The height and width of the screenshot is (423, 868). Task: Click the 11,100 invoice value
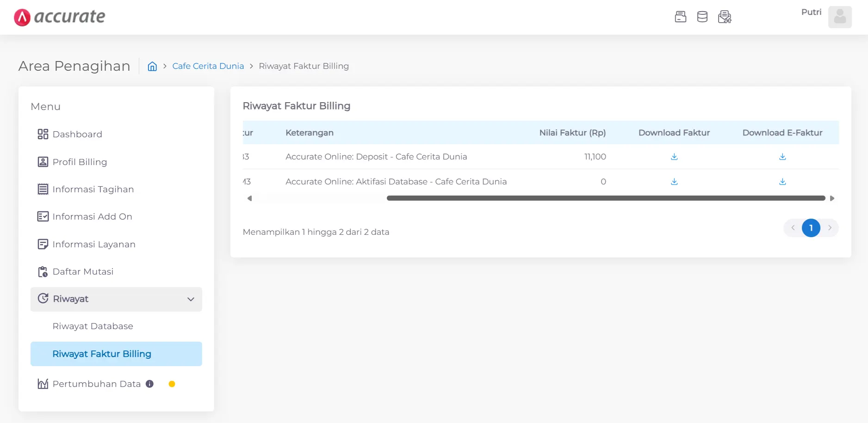[x=595, y=157]
